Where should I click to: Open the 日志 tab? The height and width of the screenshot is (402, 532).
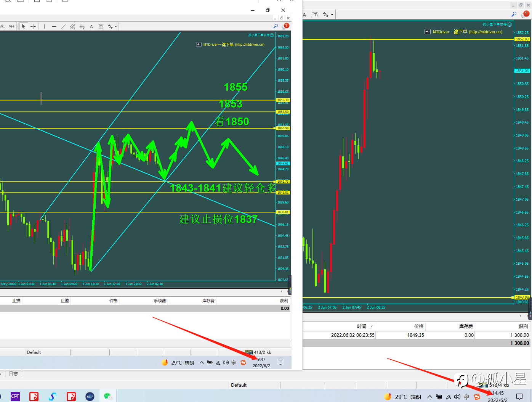13,374
